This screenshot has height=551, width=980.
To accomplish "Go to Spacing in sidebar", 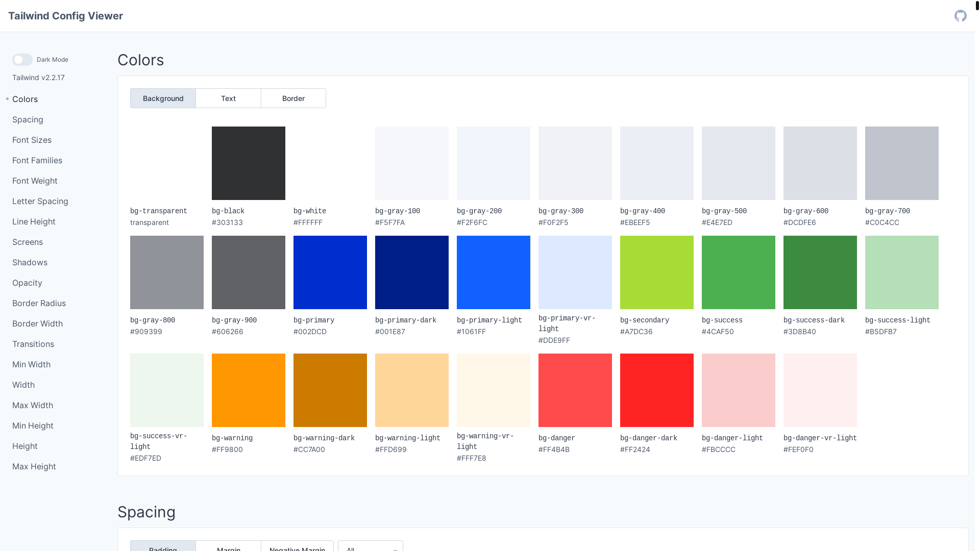I will [x=28, y=119].
